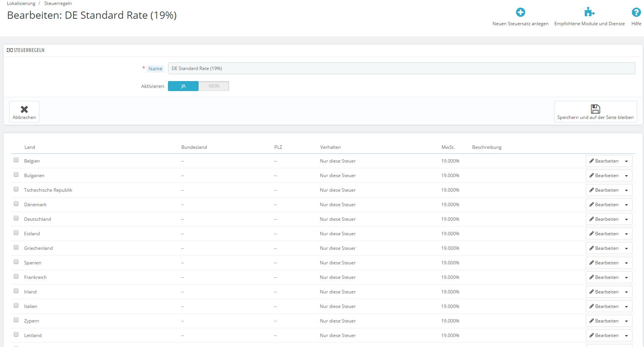Click the pencil icon in the Griechenland row
Image resolution: width=644 pixels, height=347 pixels.
(x=592, y=248)
